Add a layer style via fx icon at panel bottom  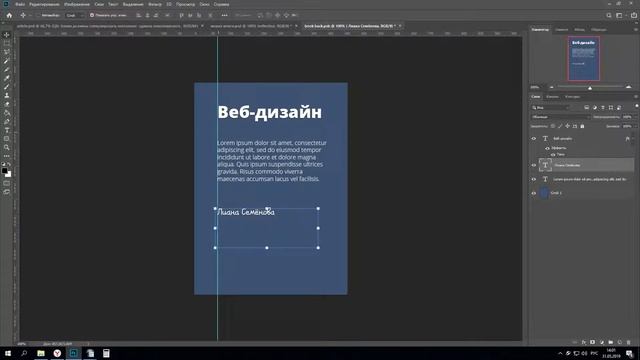click(584, 342)
